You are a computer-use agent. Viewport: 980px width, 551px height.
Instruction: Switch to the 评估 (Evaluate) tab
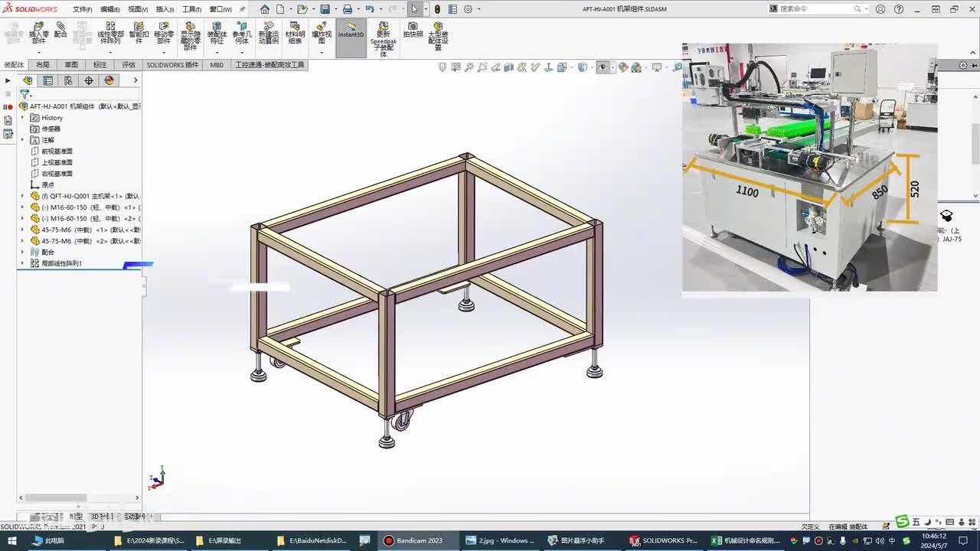pyautogui.click(x=128, y=65)
